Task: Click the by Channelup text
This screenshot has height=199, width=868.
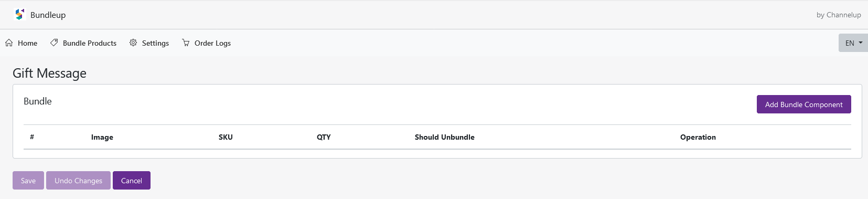Action: click(839, 15)
